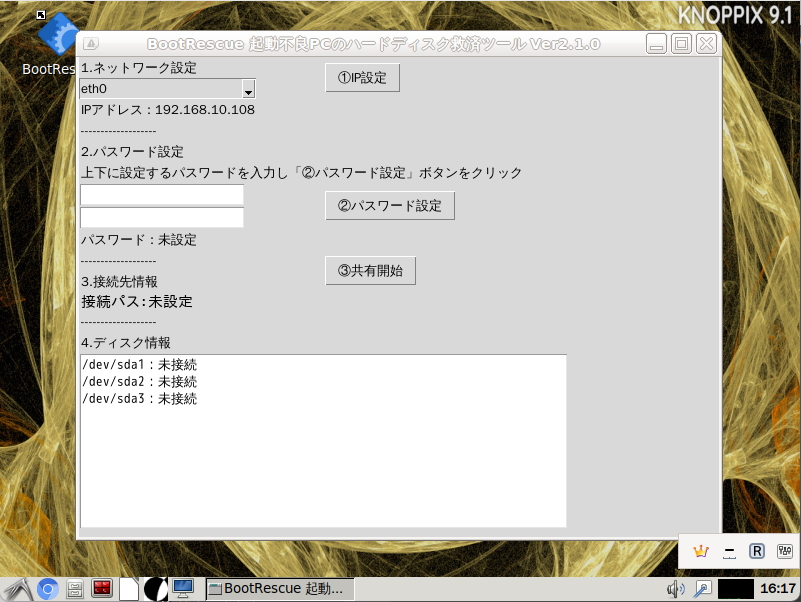Image resolution: width=801 pixels, height=602 pixels.
Task: Click the network connection tray icon
Action: click(x=702, y=589)
